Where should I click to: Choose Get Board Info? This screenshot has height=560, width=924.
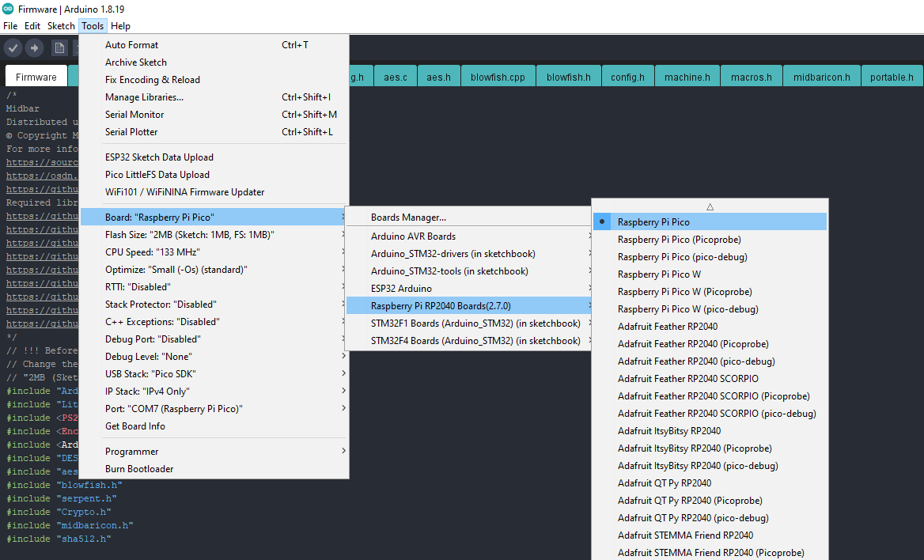(x=214, y=426)
